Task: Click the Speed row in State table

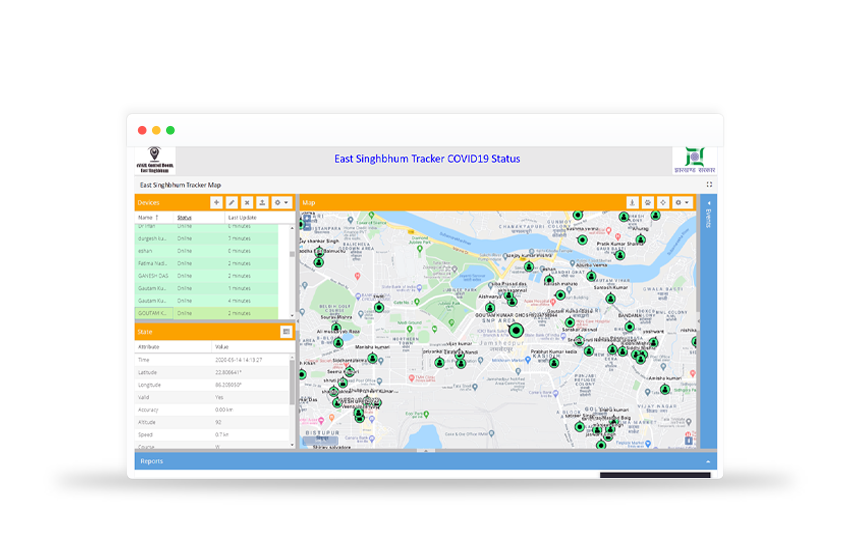Action: (212, 435)
